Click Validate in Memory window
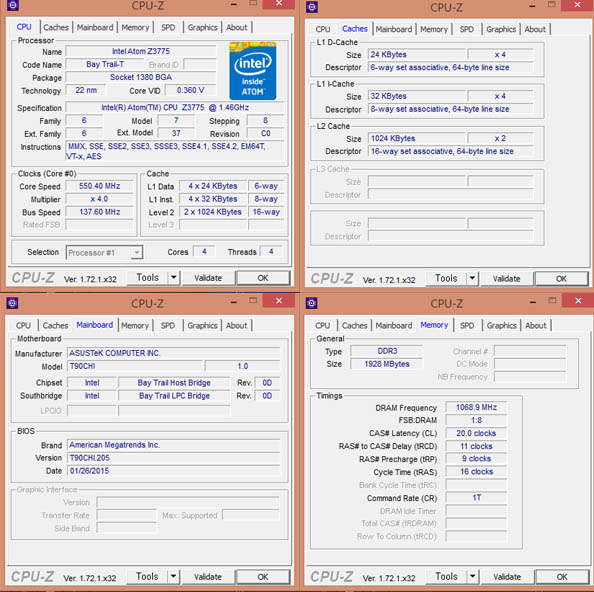The height and width of the screenshot is (592, 594). point(507,576)
